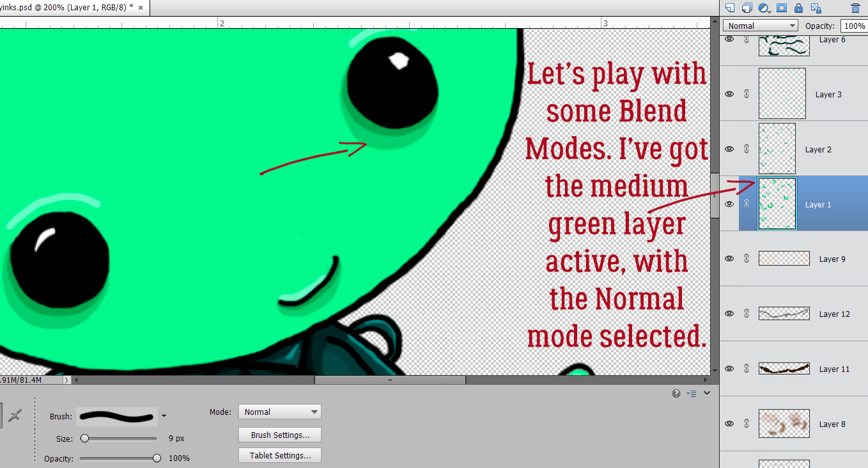Click the brush Size slider handle
Viewport: 868px width, 468px height.
point(84,439)
